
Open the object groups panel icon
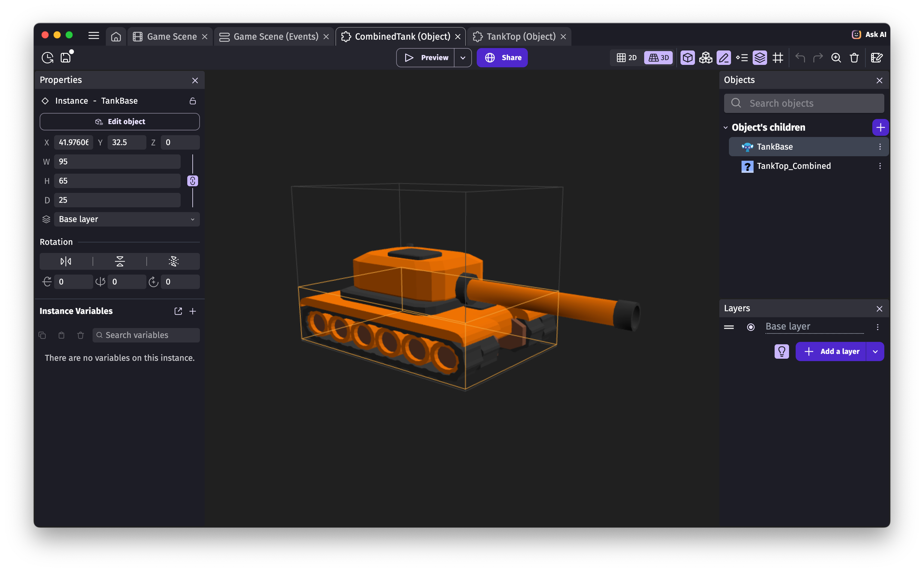(x=705, y=57)
